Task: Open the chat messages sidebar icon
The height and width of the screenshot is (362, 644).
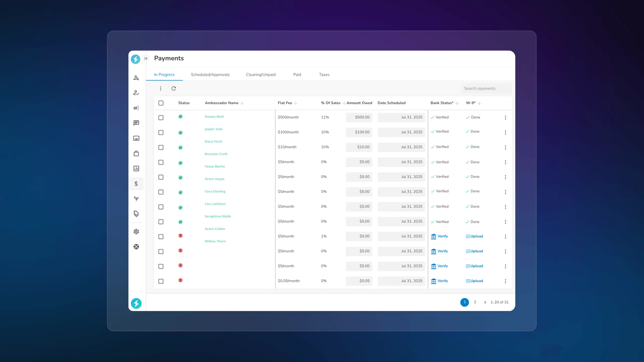Action: point(136,123)
